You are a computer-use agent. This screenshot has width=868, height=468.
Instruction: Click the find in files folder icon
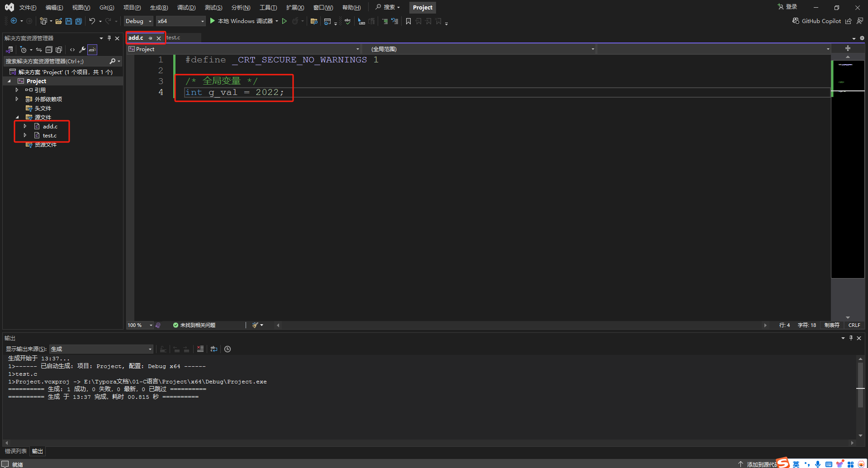point(314,21)
